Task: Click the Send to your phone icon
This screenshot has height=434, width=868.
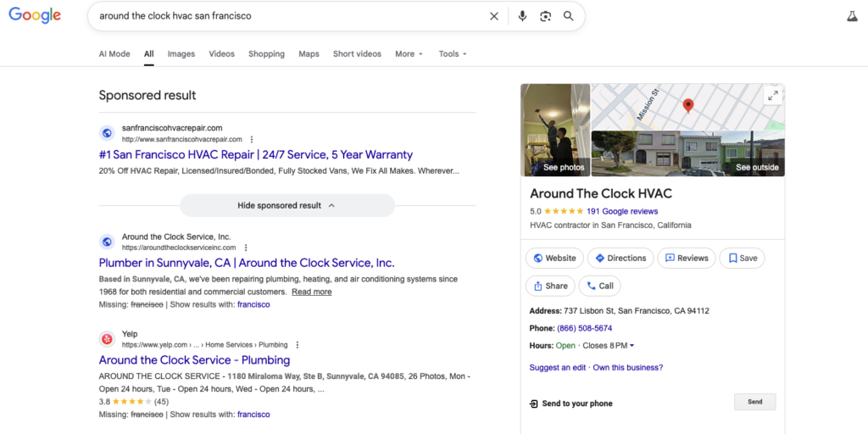Action: pyautogui.click(x=534, y=403)
